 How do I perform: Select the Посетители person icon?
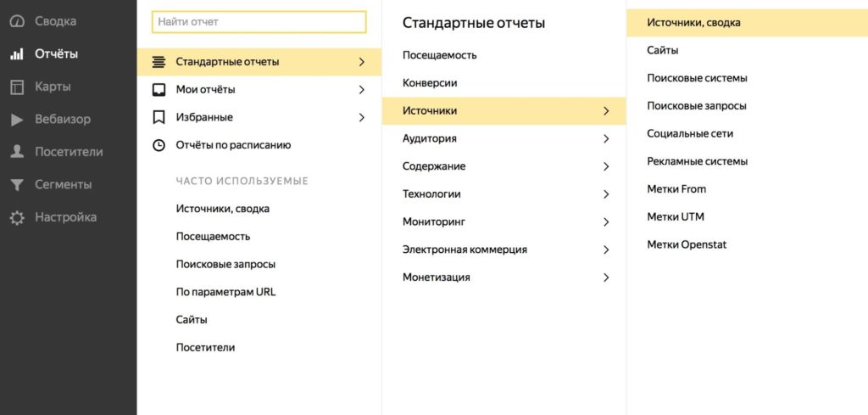[17, 152]
